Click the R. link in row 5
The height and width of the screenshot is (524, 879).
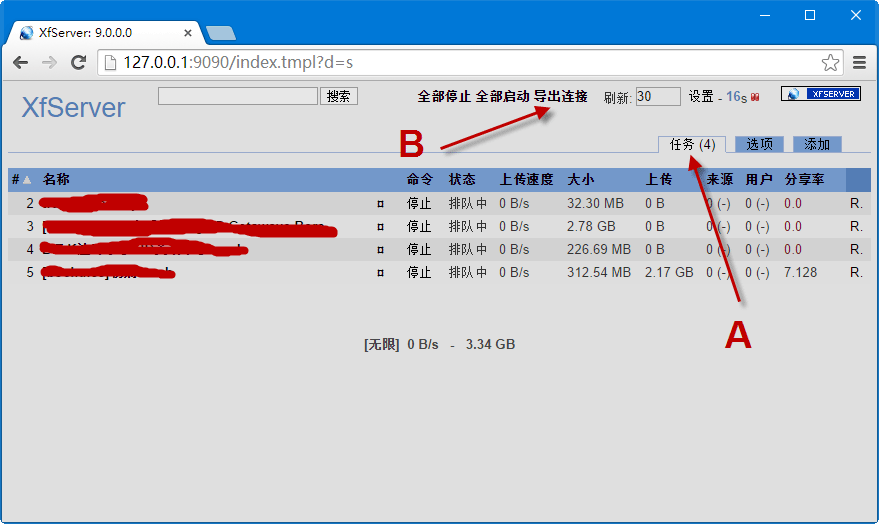[x=856, y=272]
